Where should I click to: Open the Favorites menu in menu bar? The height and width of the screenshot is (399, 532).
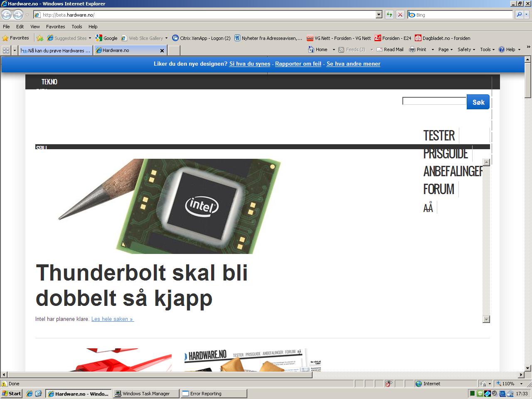55,27
